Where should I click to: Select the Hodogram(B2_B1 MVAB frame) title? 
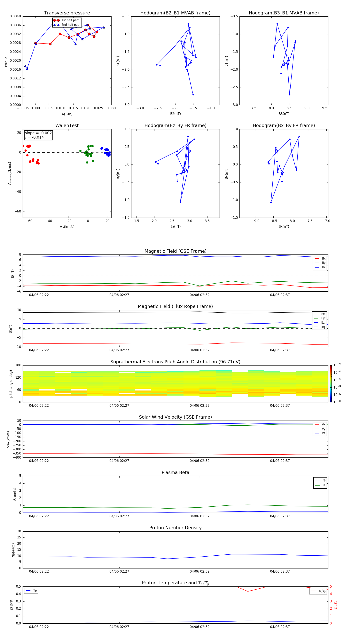[175, 13]
